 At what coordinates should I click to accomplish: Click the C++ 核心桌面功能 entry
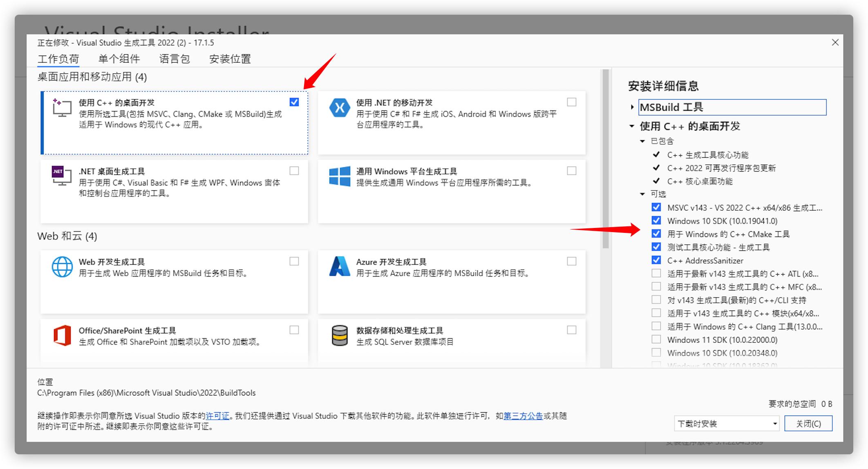coord(700,181)
